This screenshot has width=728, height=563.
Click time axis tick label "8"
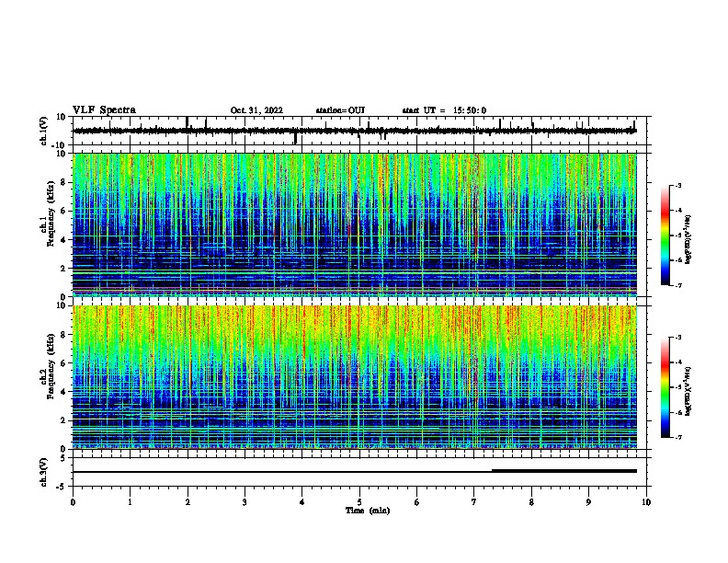coord(531,502)
